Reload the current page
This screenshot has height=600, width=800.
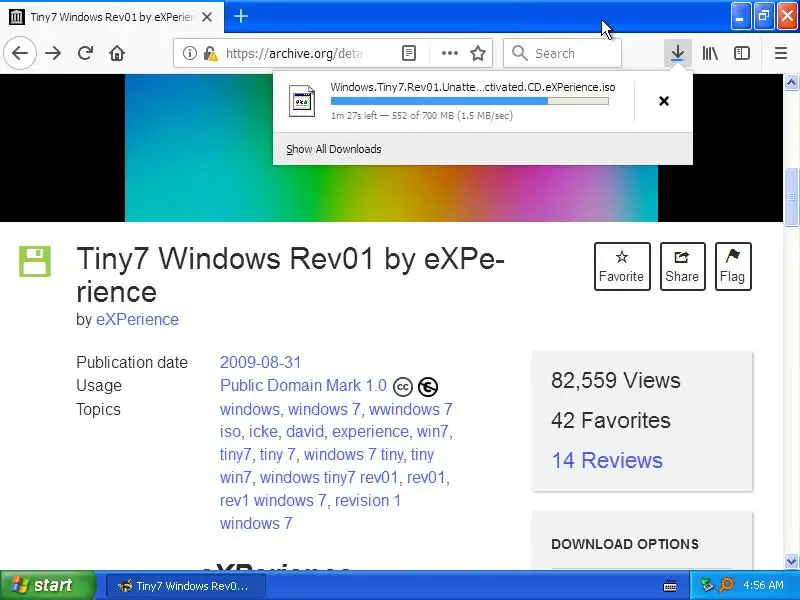point(85,53)
